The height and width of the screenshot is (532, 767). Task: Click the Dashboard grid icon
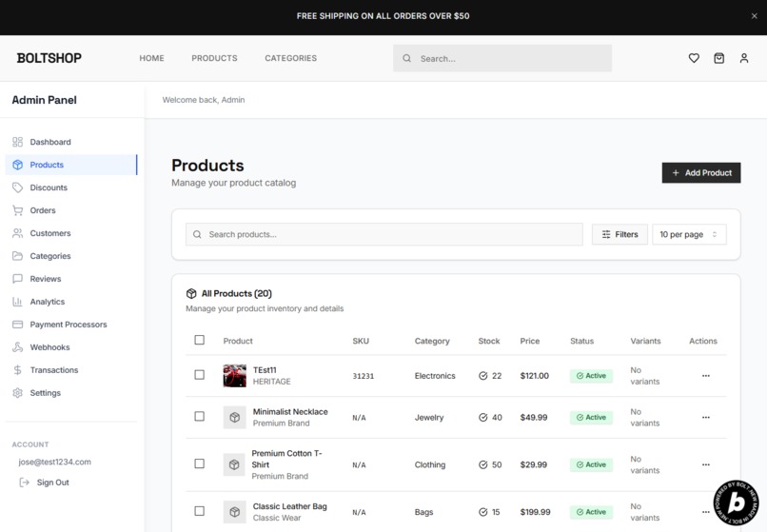pyautogui.click(x=18, y=142)
